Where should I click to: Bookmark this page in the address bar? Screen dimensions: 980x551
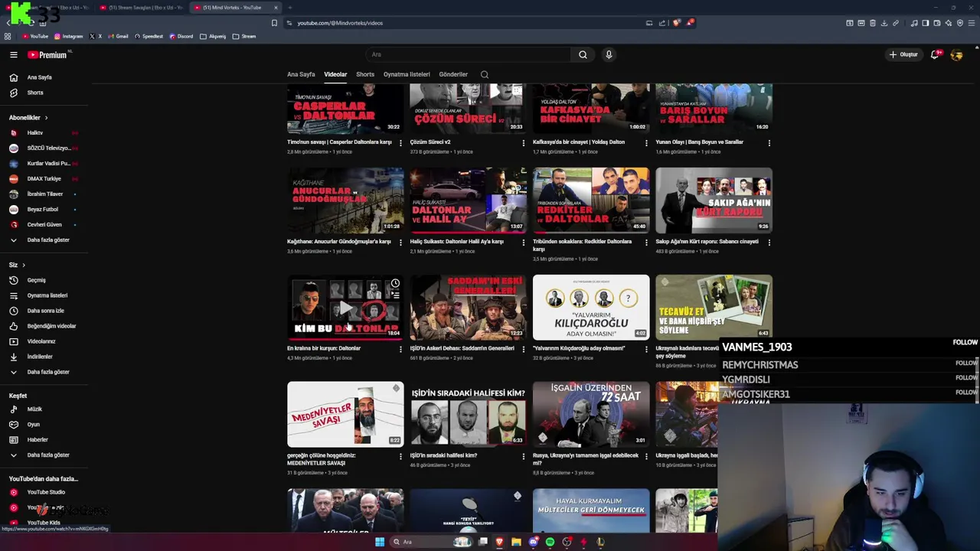(x=274, y=23)
